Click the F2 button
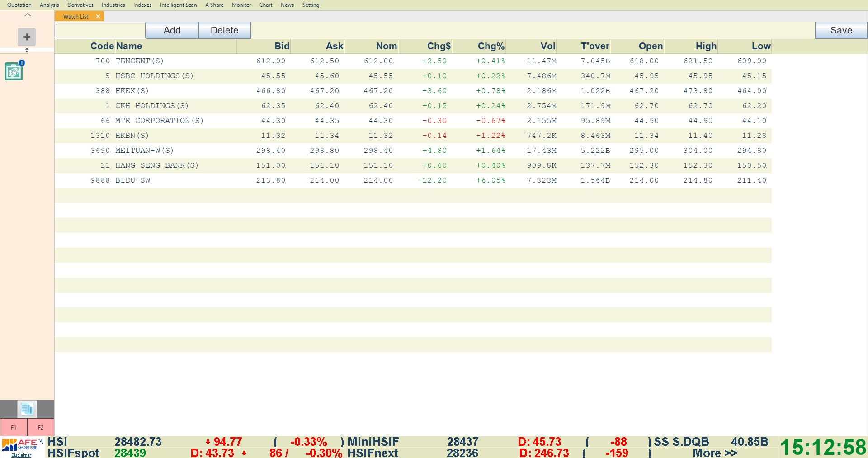The height and width of the screenshot is (458, 868). point(41,427)
